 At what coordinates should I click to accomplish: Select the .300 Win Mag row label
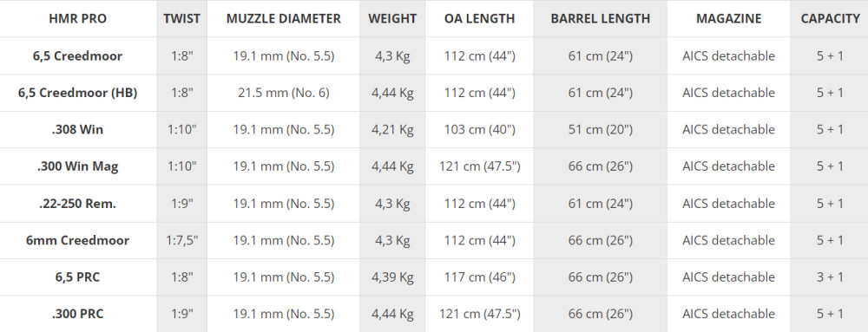(x=77, y=166)
